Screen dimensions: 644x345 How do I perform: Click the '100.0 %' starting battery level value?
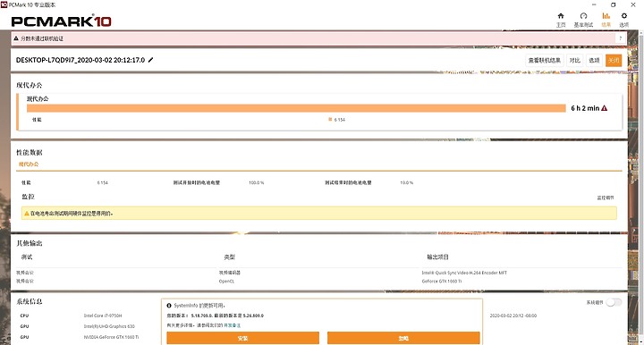click(x=257, y=182)
